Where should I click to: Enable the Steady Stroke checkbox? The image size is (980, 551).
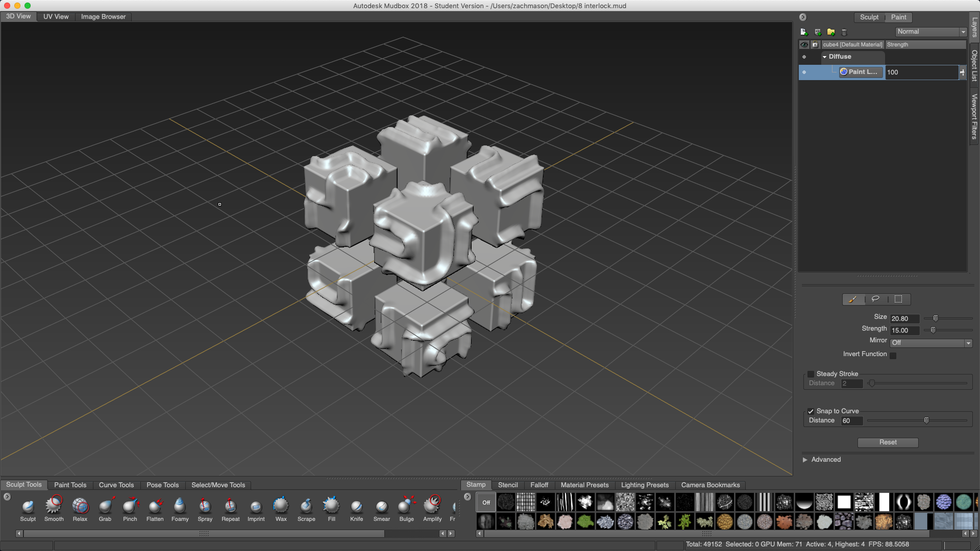(x=811, y=374)
